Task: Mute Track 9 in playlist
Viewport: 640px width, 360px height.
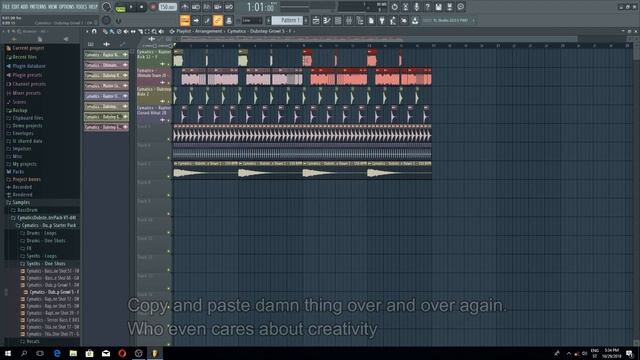Action: click(169, 213)
